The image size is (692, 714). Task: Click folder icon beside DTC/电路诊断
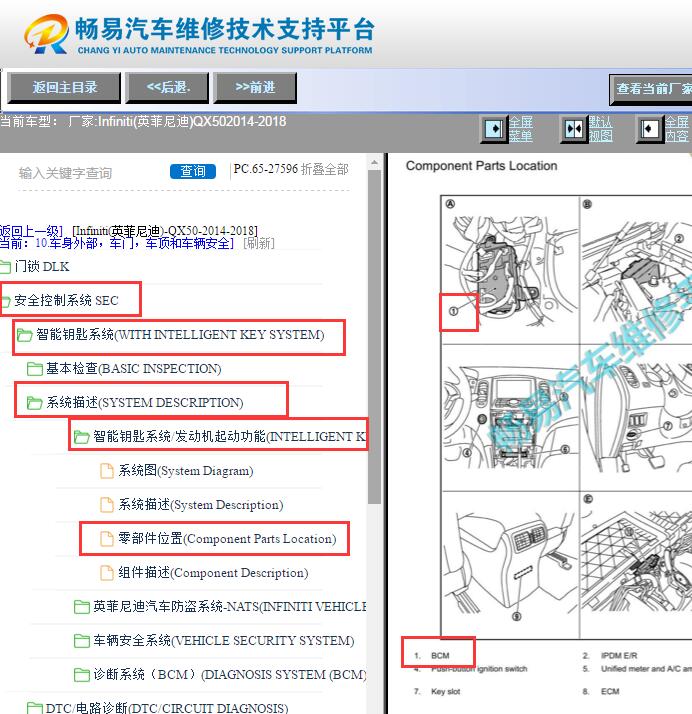(35, 709)
